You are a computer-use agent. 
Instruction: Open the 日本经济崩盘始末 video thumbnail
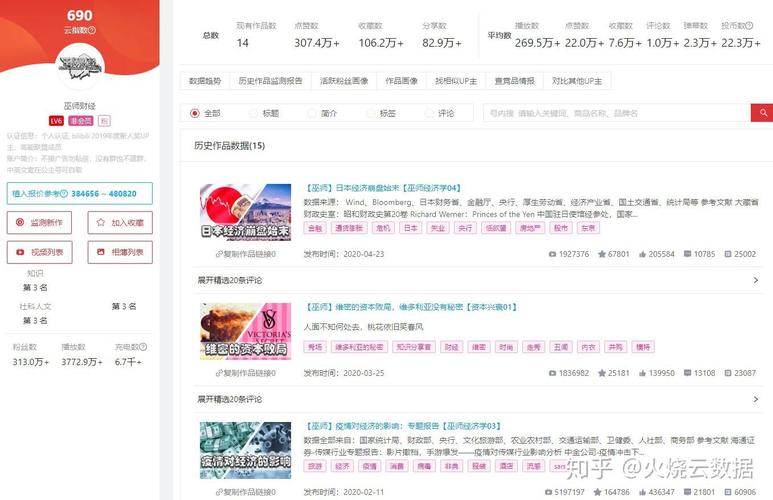246,212
